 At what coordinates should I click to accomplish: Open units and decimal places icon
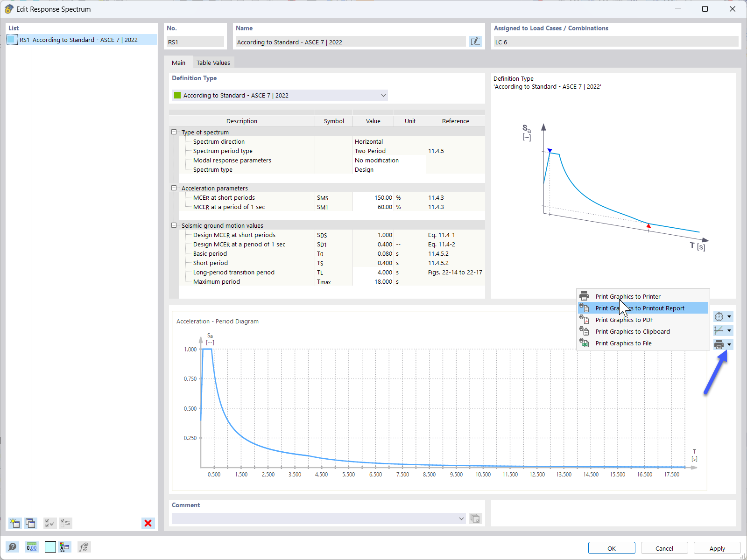click(32, 547)
